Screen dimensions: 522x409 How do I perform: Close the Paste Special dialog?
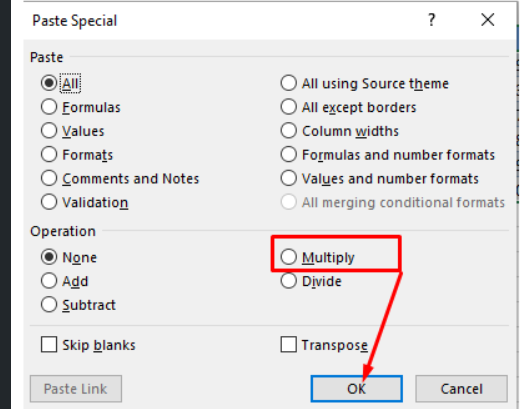pos(488,20)
